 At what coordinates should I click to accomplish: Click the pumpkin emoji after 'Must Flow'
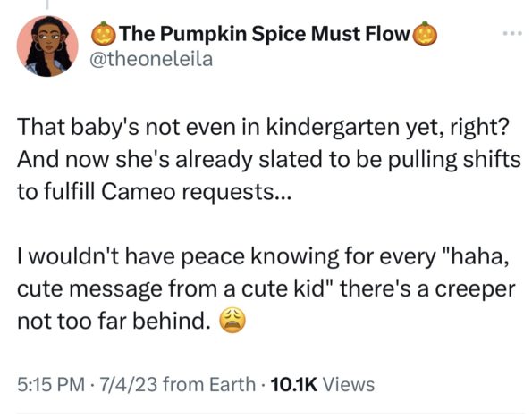(424, 34)
